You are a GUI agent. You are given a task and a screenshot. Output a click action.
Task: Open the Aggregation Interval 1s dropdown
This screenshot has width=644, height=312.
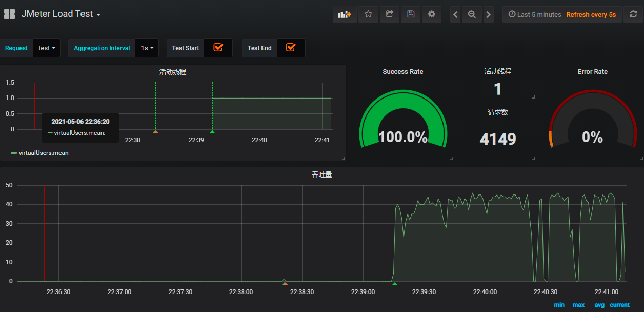pos(147,48)
